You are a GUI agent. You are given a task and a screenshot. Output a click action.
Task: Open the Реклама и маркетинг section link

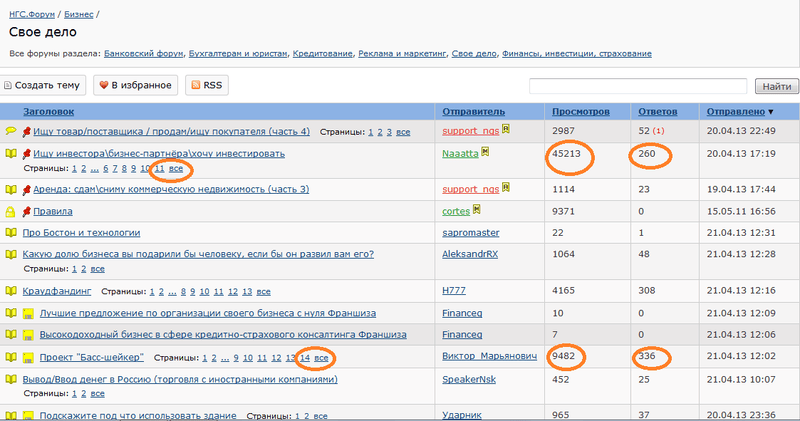coord(402,54)
